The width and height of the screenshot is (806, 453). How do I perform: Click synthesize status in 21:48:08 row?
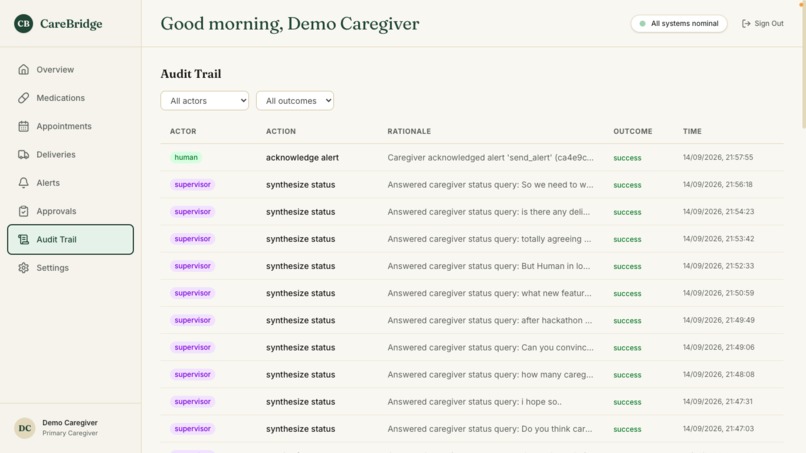(301, 375)
